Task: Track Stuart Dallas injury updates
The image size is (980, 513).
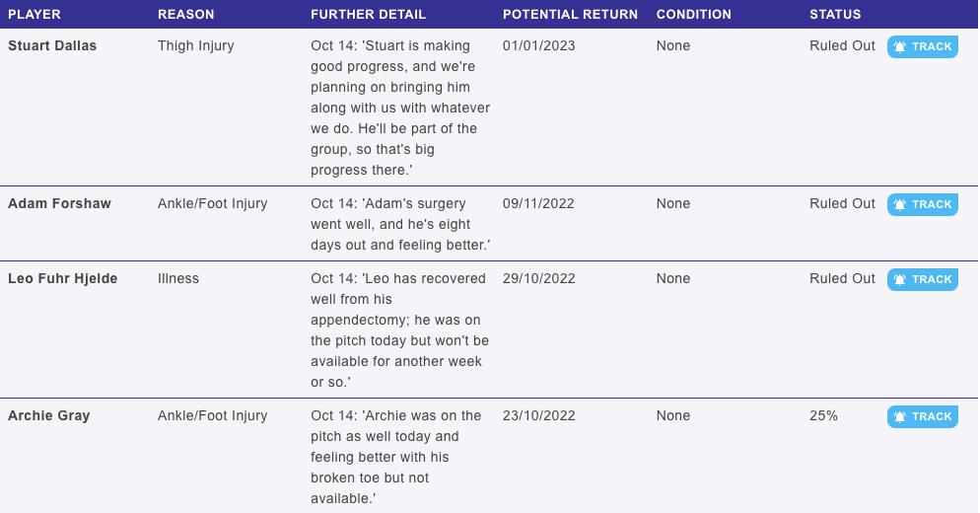Action: coord(923,47)
